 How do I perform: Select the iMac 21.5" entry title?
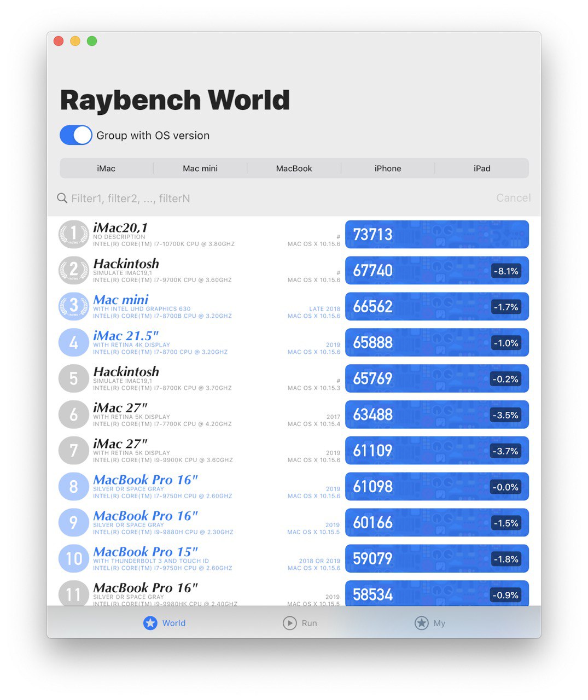126,336
